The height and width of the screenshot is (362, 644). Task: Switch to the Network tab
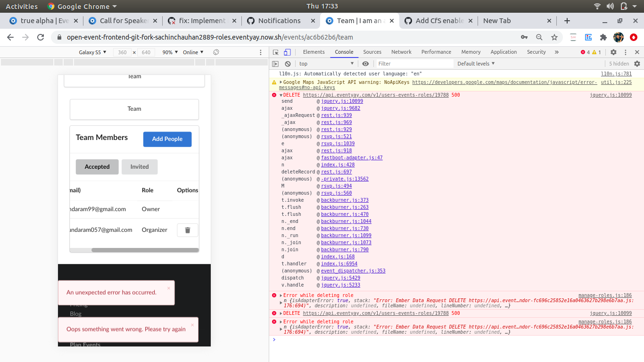(401, 52)
